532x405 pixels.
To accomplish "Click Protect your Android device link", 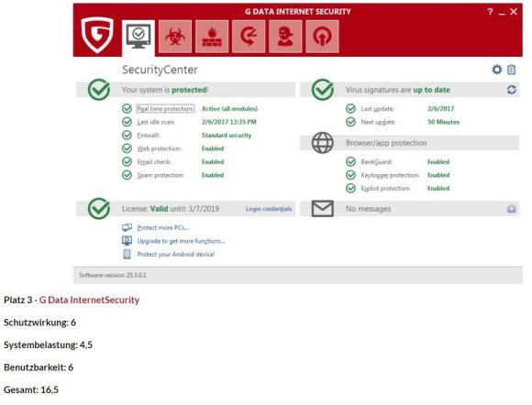I will pos(176,254).
